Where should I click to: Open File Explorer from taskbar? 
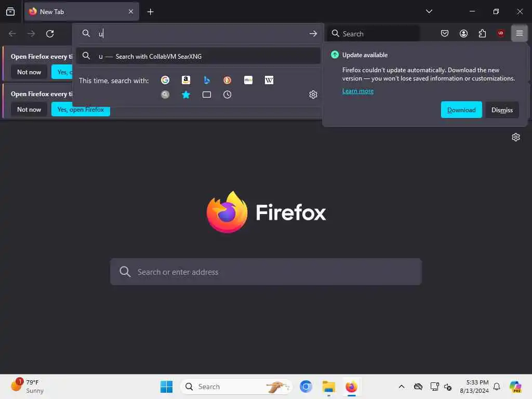pyautogui.click(x=328, y=387)
